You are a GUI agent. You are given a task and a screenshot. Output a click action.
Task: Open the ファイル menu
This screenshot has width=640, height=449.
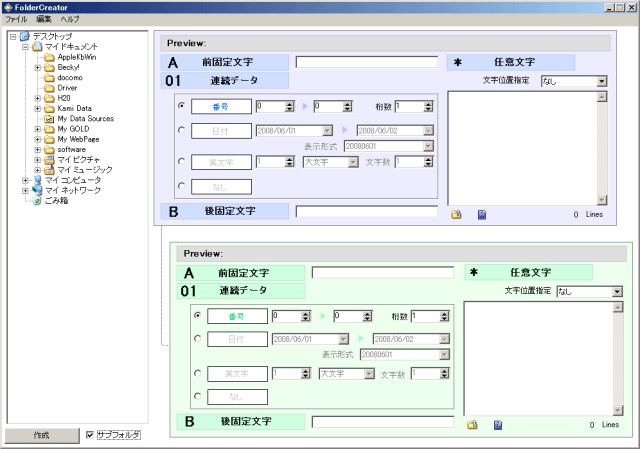[x=17, y=20]
